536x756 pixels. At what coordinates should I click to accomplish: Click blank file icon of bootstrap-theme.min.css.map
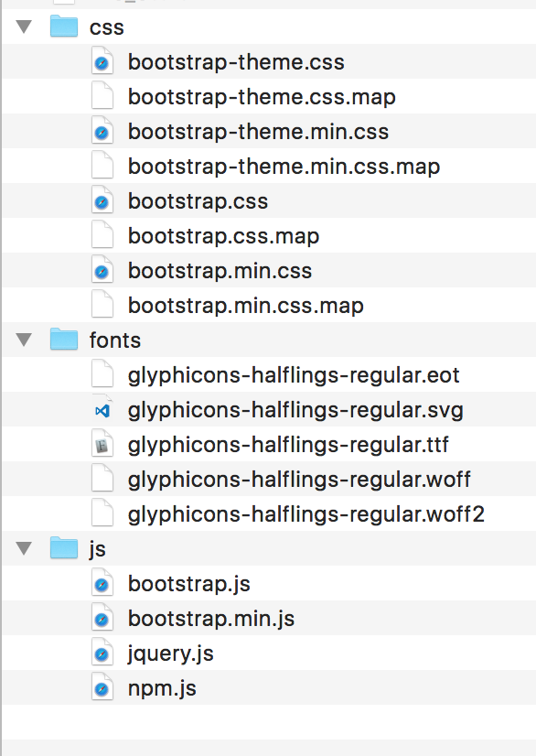pos(102,166)
